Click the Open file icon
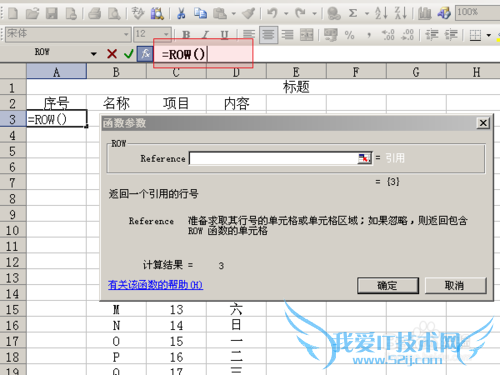This screenshot has width=500, height=375. [32, 14]
